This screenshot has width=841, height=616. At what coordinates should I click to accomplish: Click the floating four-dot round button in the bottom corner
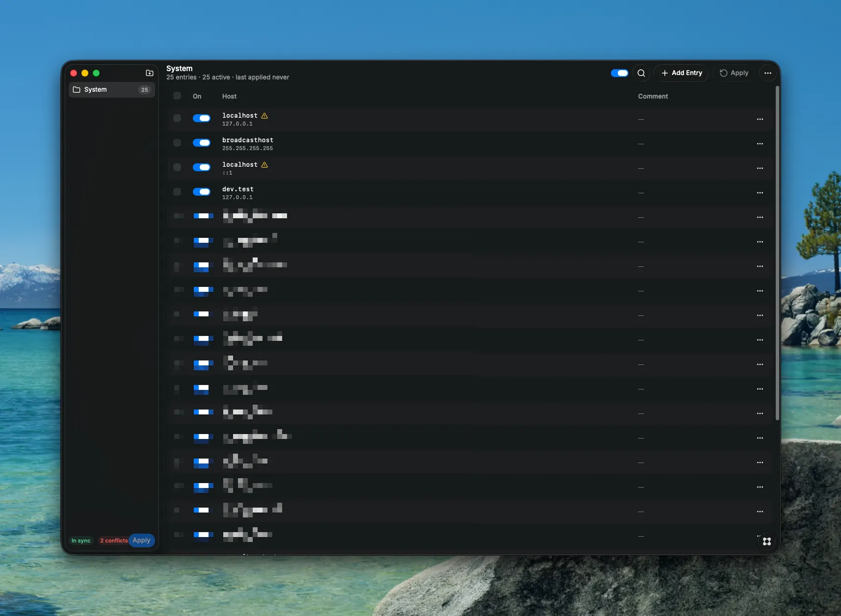coord(767,541)
